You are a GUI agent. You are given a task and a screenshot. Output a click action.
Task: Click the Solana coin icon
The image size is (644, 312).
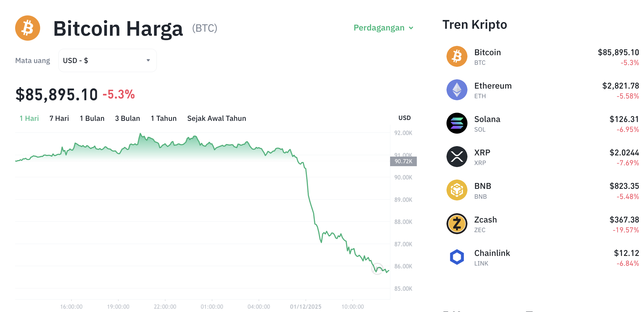[457, 123]
